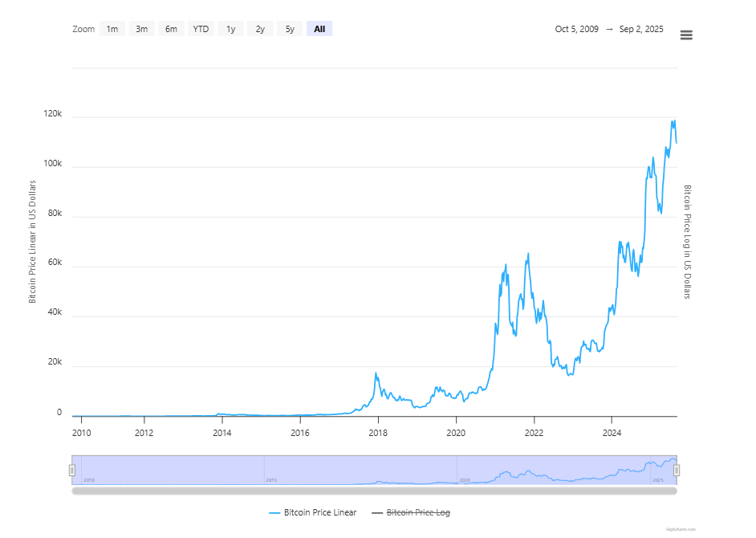Grab the right navigator range handle

point(677,470)
